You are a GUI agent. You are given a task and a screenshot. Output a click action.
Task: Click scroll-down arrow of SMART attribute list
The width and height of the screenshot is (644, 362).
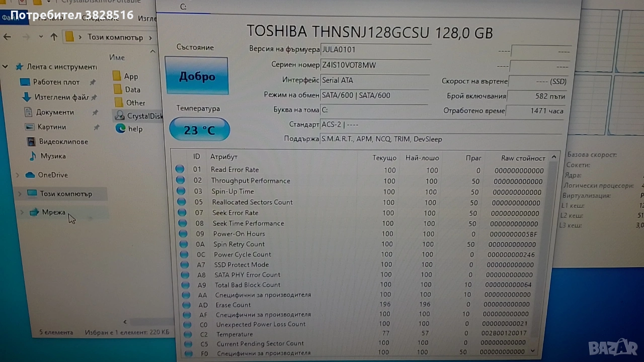[533, 351]
